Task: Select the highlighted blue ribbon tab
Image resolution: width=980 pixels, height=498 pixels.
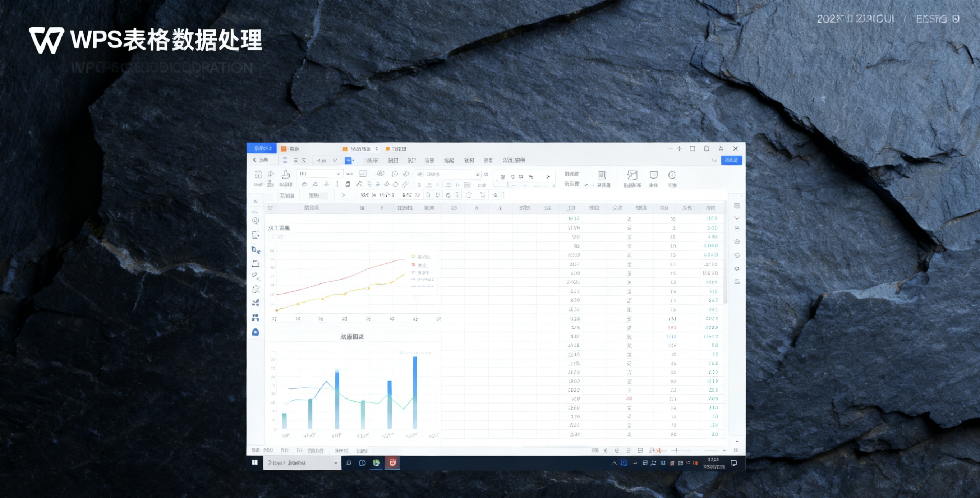Action: click(x=349, y=161)
